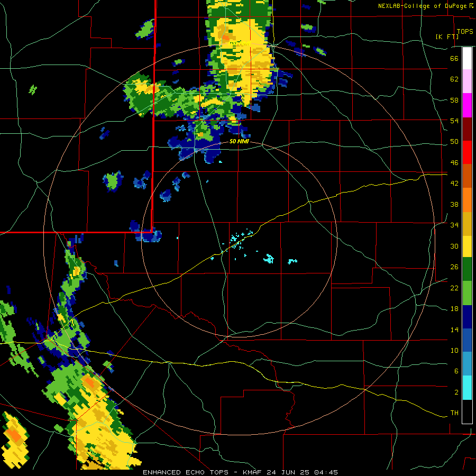476x476 pixels.
Task: Click the orange swatch between 42 and 38
Action: pyautogui.click(x=467, y=200)
